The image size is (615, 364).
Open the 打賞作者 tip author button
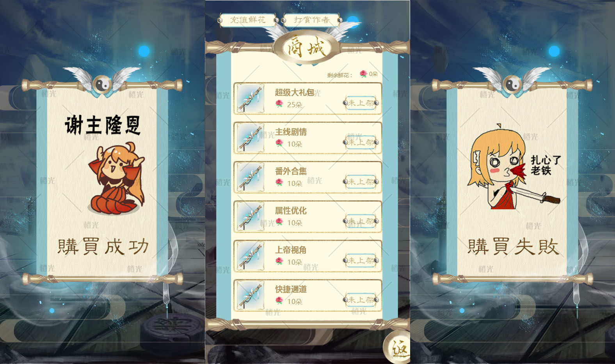tap(312, 20)
